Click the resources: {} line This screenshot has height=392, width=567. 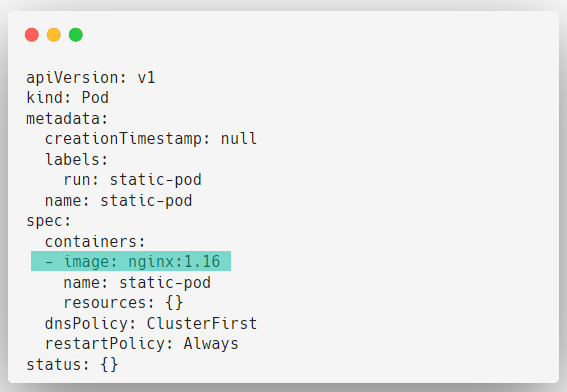coord(123,303)
